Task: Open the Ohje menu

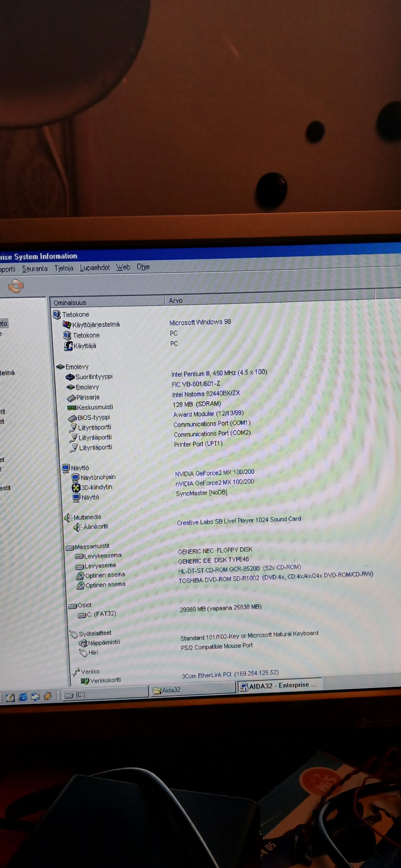Action: click(143, 266)
